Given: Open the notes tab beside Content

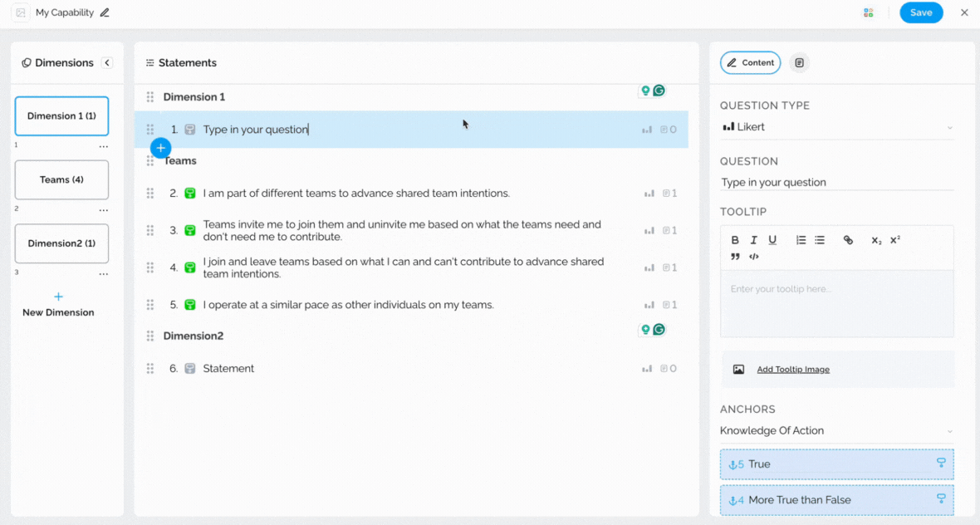Looking at the screenshot, I should point(799,63).
